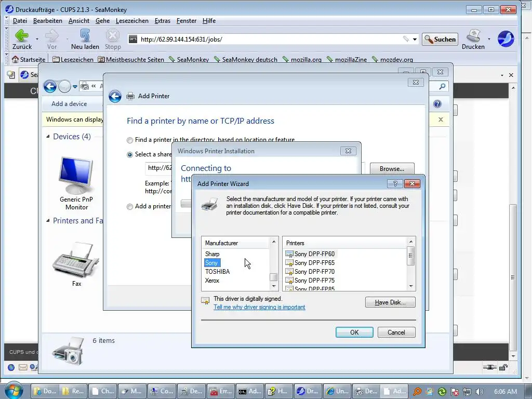The image size is (532, 399).
Task: Select Sony DPP-FP75 printer
Action: [x=311, y=280]
